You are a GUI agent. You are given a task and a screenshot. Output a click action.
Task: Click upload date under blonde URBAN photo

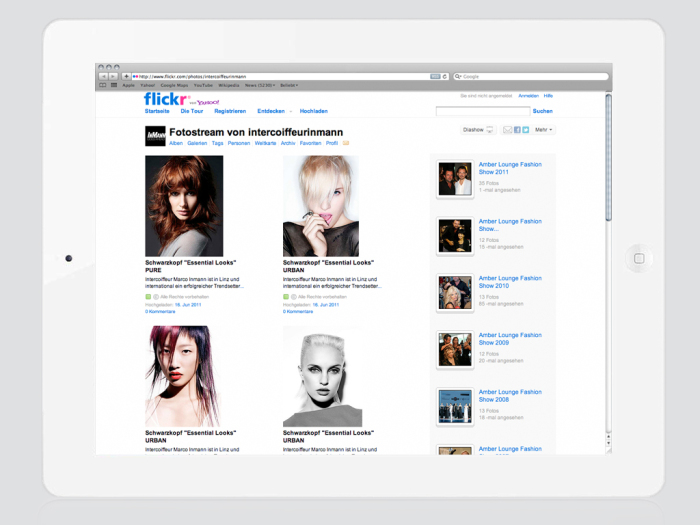tap(325, 304)
